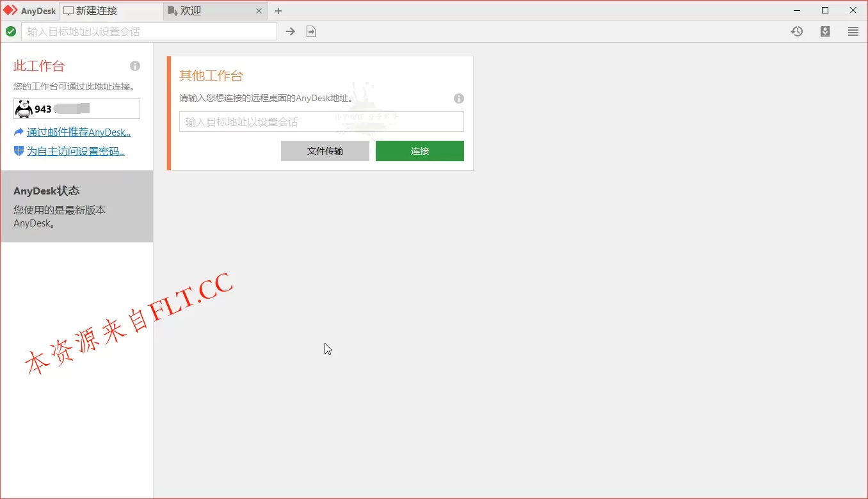
Task: Click the AnyDesk logo icon
Action: 11,10
